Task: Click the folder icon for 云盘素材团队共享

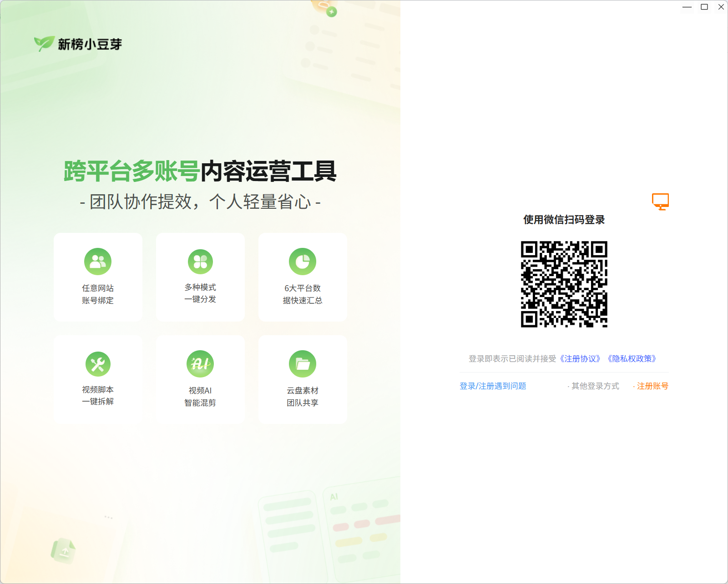Action: click(302, 363)
